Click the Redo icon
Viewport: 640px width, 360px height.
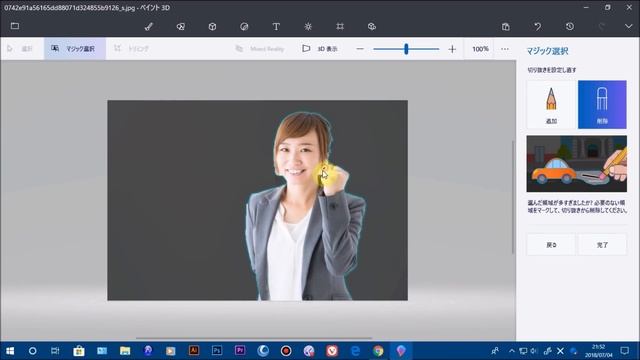602,27
